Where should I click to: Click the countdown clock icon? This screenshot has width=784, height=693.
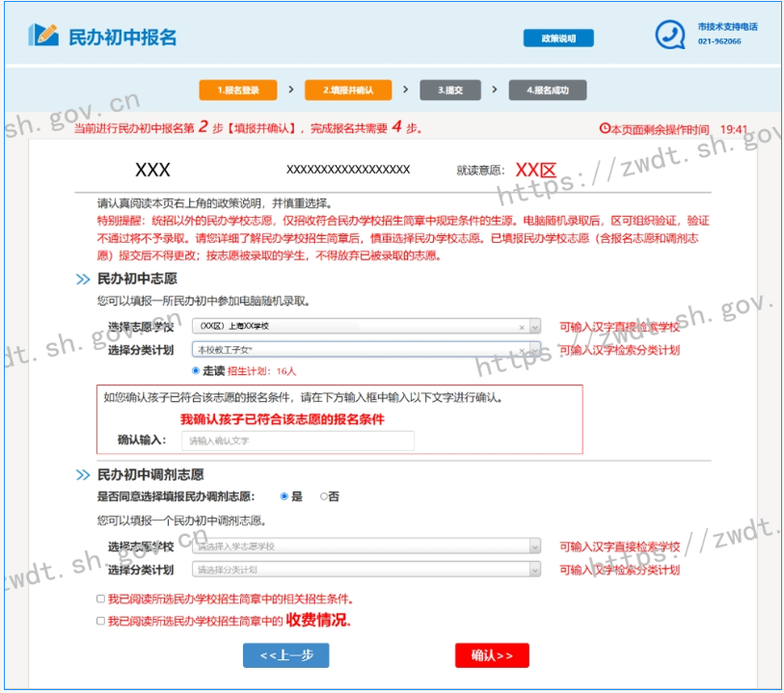coord(605,128)
